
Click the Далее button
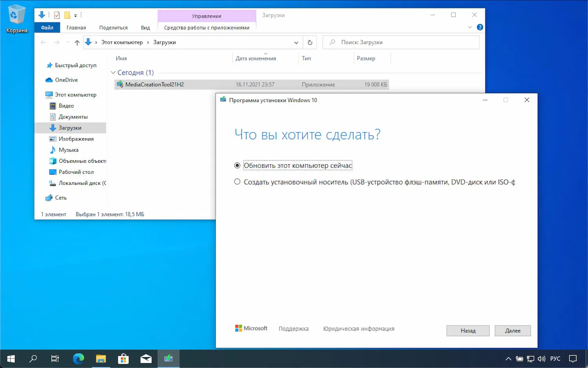(x=512, y=330)
